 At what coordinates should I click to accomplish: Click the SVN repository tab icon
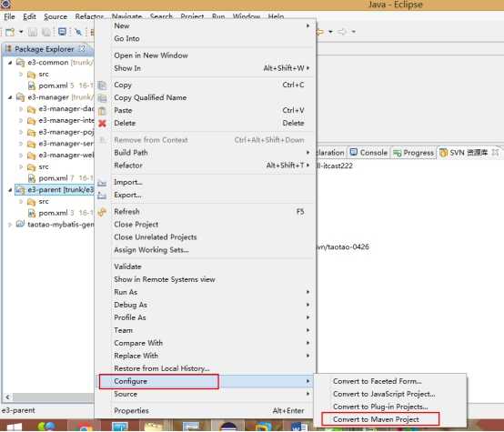point(444,153)
